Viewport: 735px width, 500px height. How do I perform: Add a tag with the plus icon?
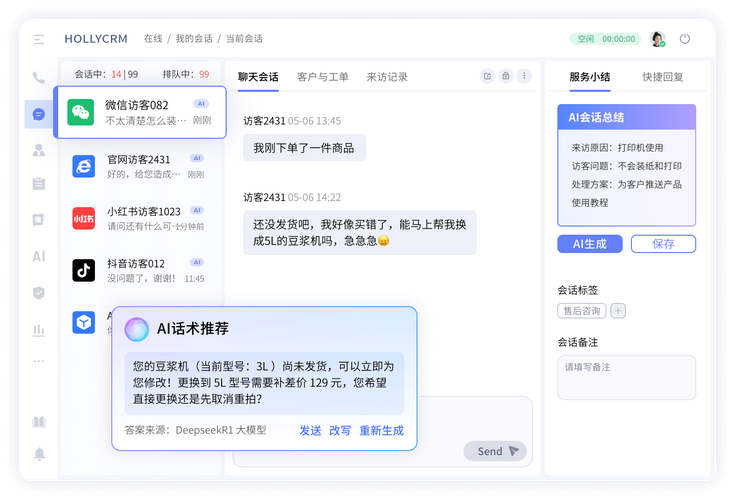[618, 311]
